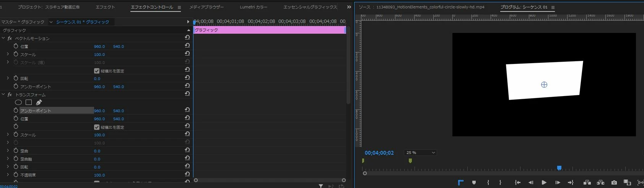644x188 pixels.
Task: Expand スケール under ベクトルモーション
Action: 8,54
